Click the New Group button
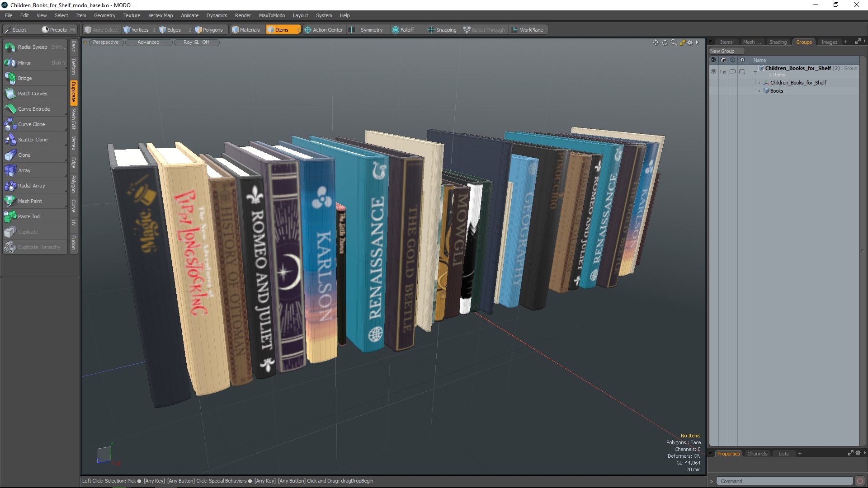The height and width of the screenshot is (488, 868). (726, 51)
